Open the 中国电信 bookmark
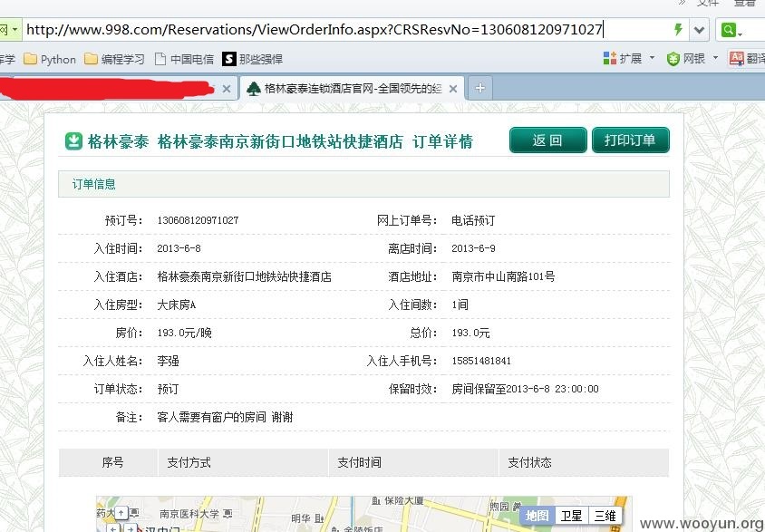This screenshot has width=765, height=532. (x=184, y=60)
